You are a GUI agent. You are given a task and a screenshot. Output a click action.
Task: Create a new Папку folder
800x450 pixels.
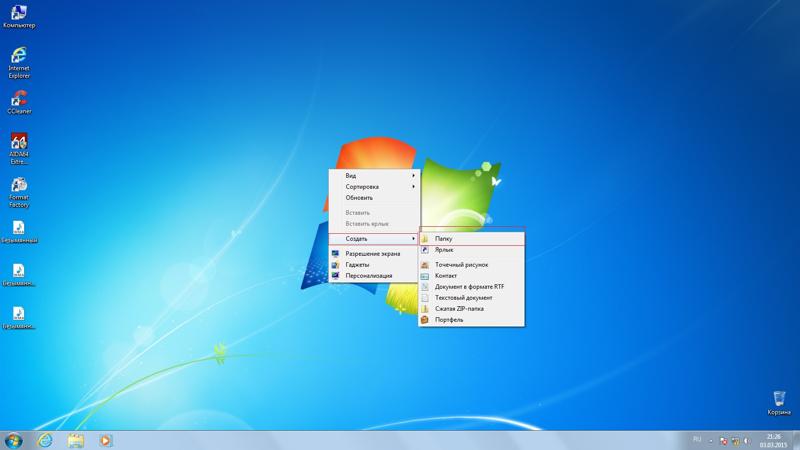[471, 239]
